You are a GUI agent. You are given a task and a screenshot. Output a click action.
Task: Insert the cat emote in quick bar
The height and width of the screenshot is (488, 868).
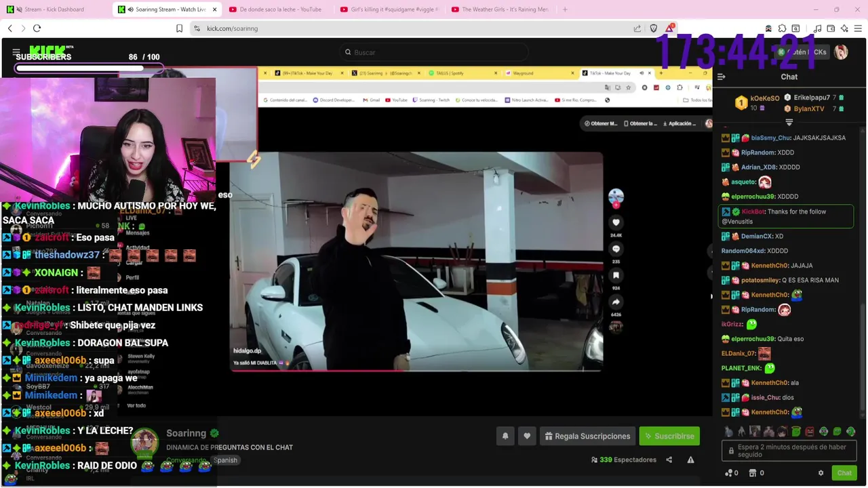point(728,431)
